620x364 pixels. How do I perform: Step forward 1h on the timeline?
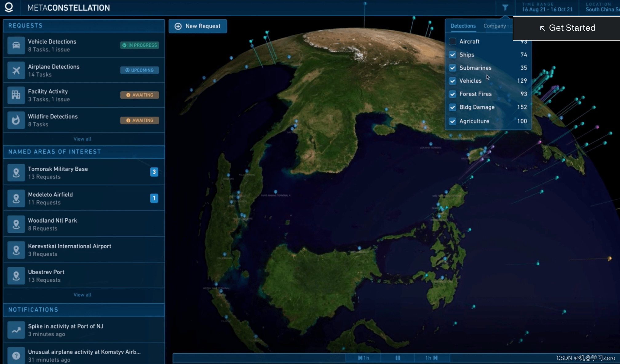(432, 358)
